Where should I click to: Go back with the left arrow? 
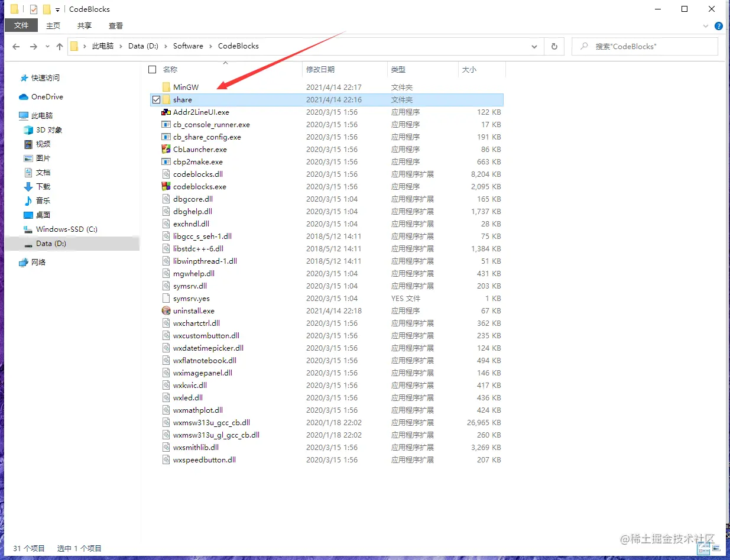click(16, 46)
